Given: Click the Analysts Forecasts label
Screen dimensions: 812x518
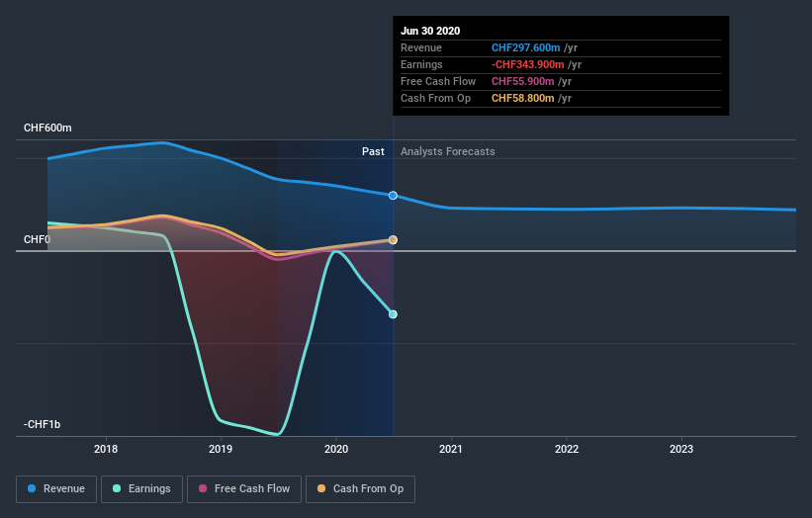Looking at the screenshot, I should pyautogui.click(x=447, y=151).
